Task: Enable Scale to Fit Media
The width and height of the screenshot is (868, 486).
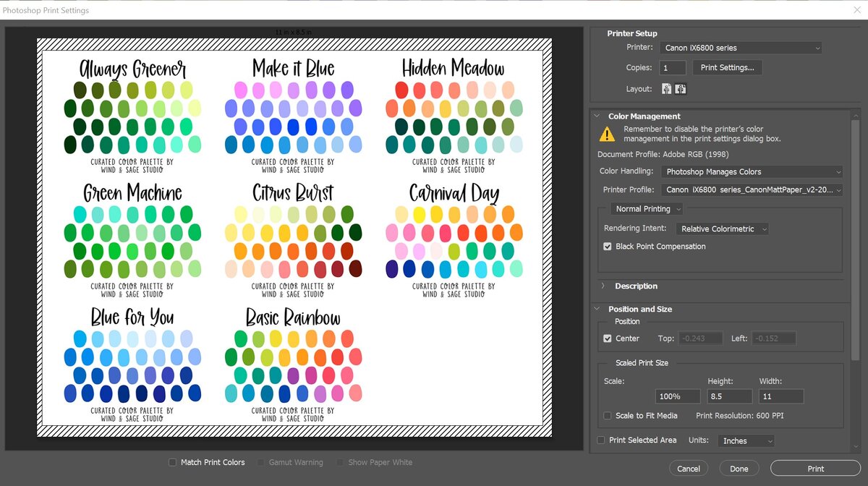Action: [608, 416]
